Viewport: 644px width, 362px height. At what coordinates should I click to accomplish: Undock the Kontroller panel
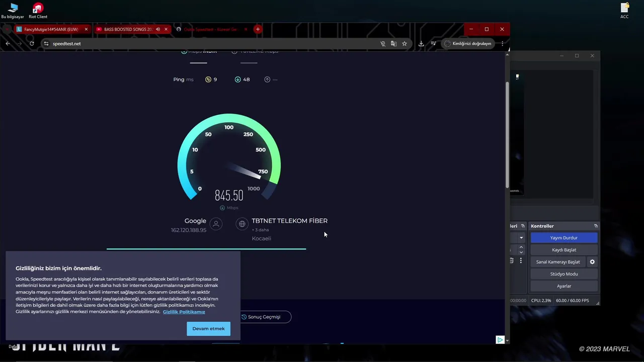(x=596, y=226)
